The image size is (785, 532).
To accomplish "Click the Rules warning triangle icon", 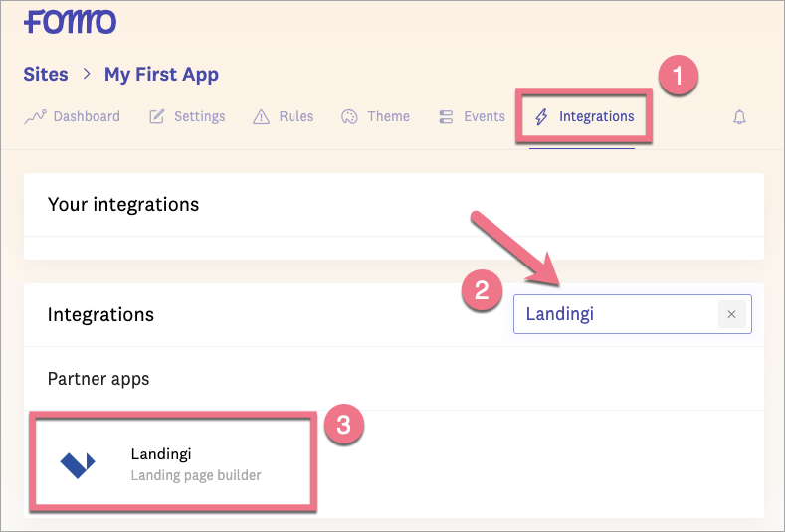I will click(261, 117).
